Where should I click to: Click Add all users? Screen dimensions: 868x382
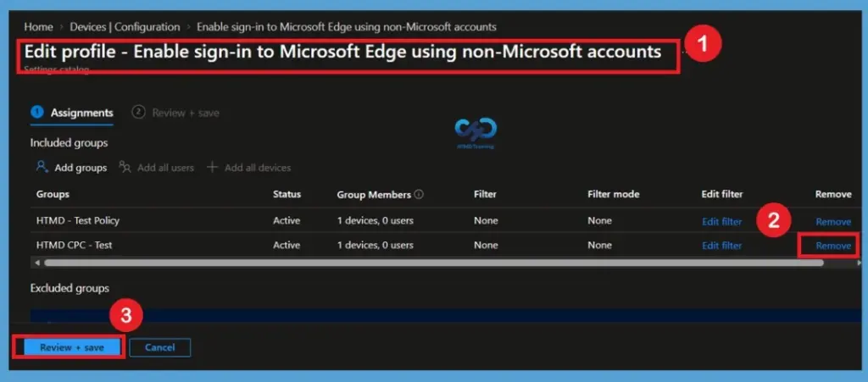pos(157,168)
